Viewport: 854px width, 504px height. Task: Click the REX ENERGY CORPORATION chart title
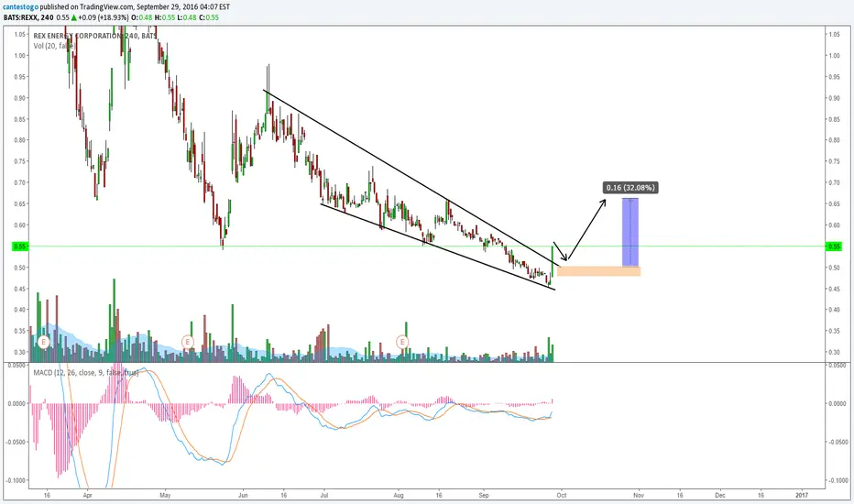coord(94,36)
